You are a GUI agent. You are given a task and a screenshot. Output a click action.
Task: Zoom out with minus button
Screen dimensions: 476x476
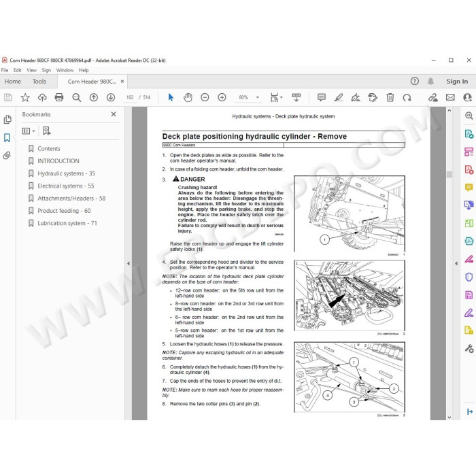205,97
